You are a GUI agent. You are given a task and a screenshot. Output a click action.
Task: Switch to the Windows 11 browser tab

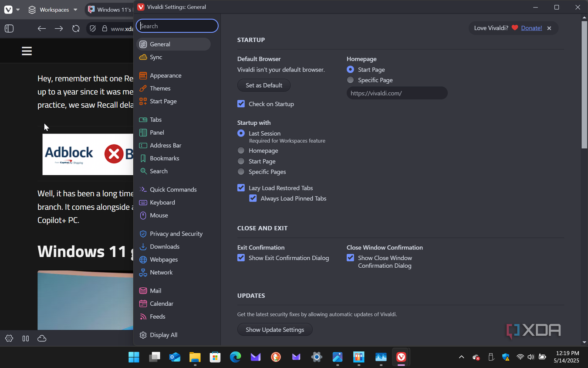[x=110, y=10]
